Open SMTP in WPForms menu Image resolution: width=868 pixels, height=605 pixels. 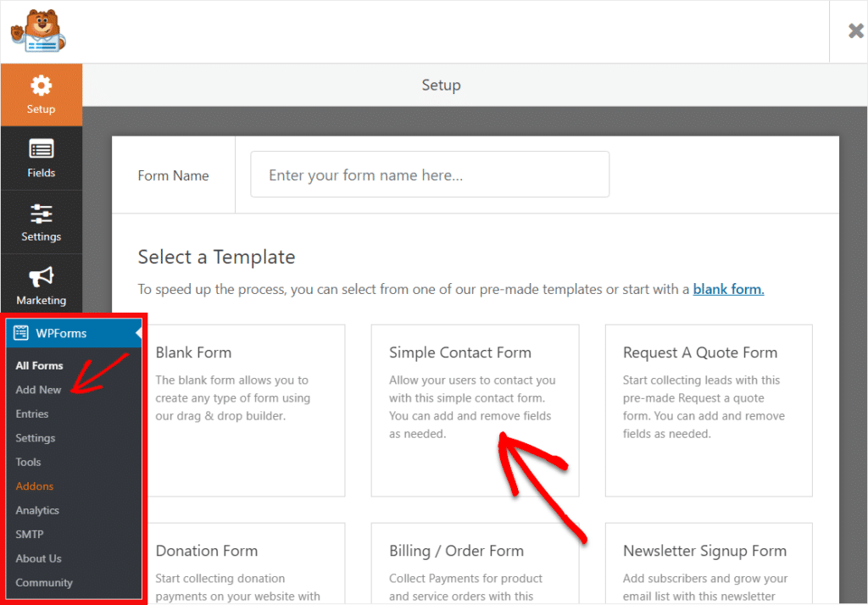click(x=30, y=534)
